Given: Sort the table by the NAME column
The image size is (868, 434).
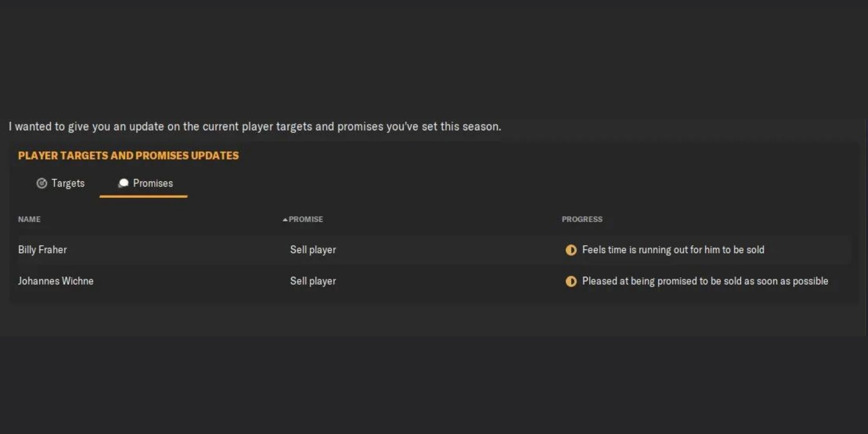Looking at the screenshot, I should pos(29,219).
